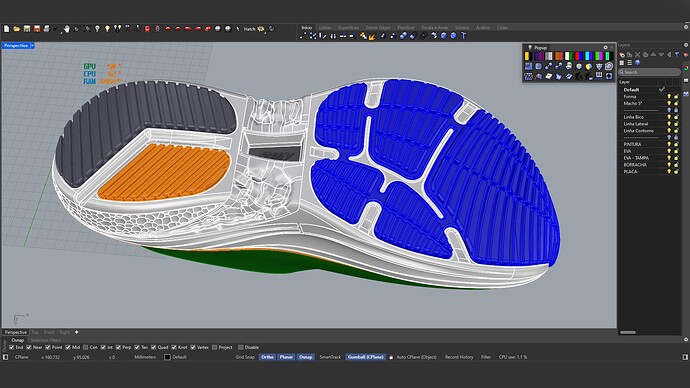
Task: Toggle Ortho mode in status bar
Action: (x=267, y=357)
